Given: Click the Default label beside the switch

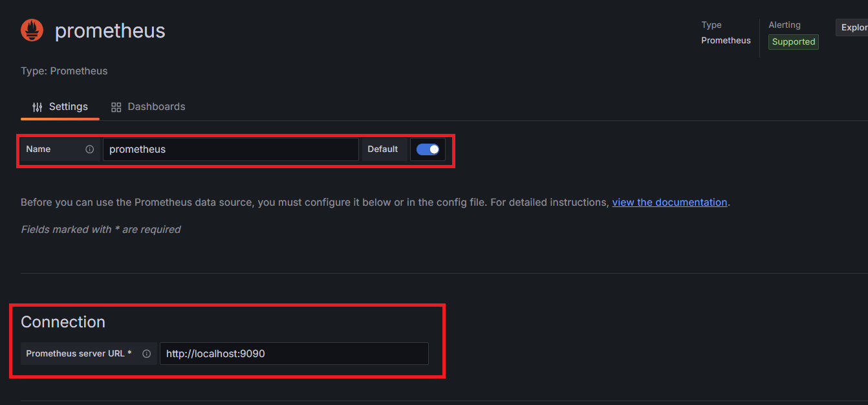Looking at the screenshot, I should click(383, 149).
